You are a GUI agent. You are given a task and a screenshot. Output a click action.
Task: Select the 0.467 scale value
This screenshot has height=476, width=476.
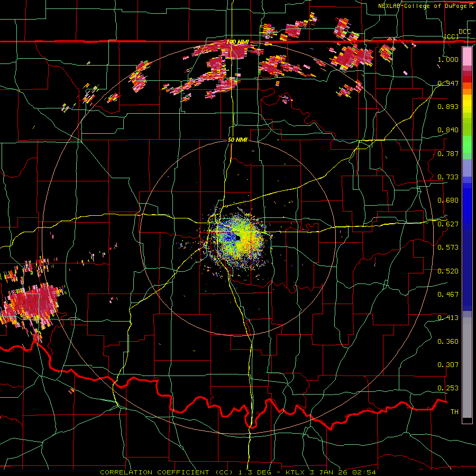[448, 294]
